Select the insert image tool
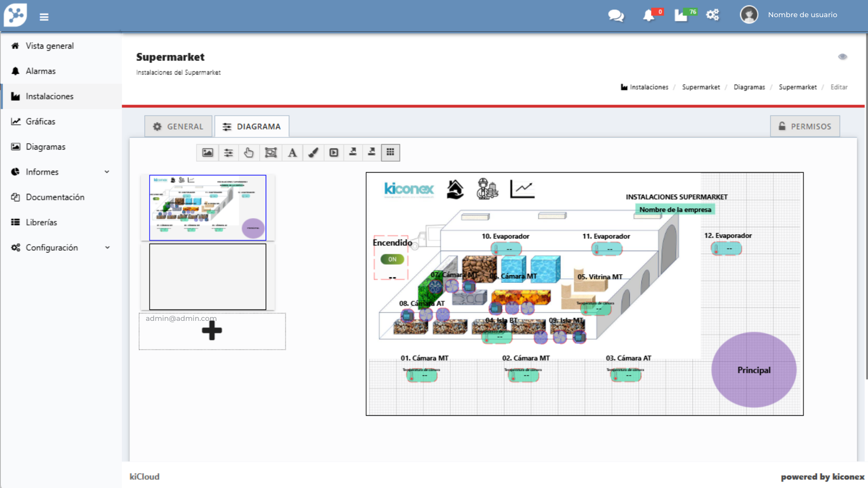The width and height of the screenshot is (868, 488). click(208, 153)
